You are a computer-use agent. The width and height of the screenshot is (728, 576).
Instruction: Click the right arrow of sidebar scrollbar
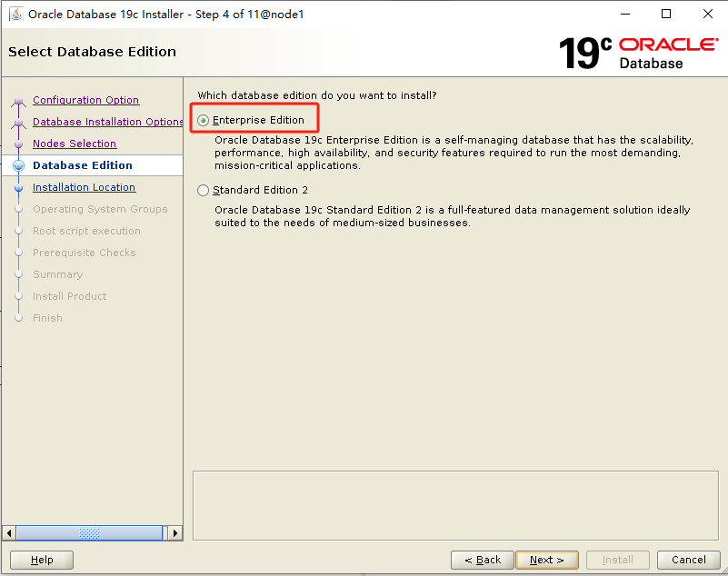coord(175,532)
